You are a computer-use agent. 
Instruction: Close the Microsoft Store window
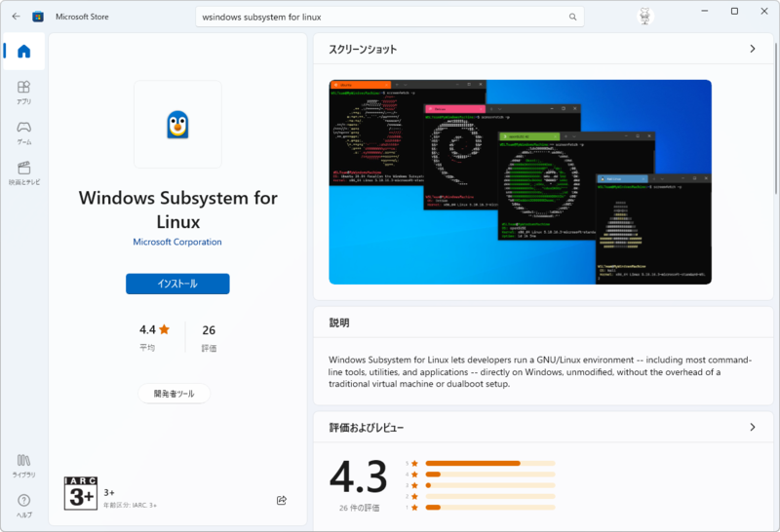pyautogui.click(x=764, y=11)
